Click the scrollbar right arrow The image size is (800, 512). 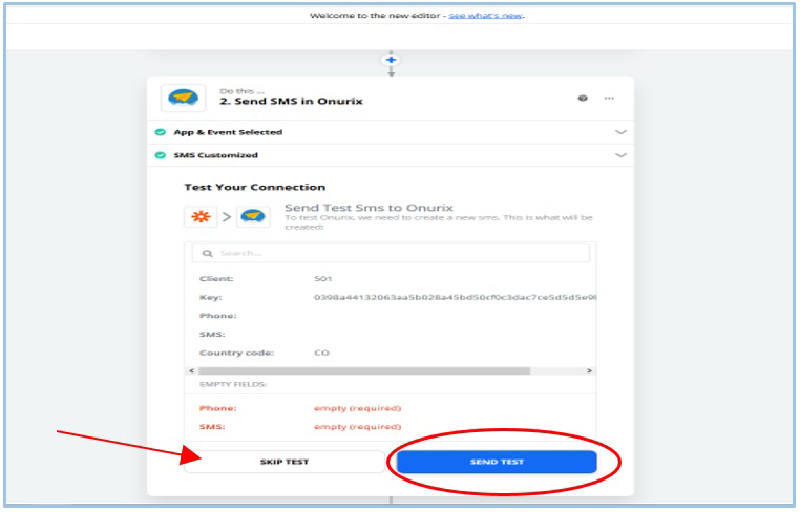pos(589,371)
